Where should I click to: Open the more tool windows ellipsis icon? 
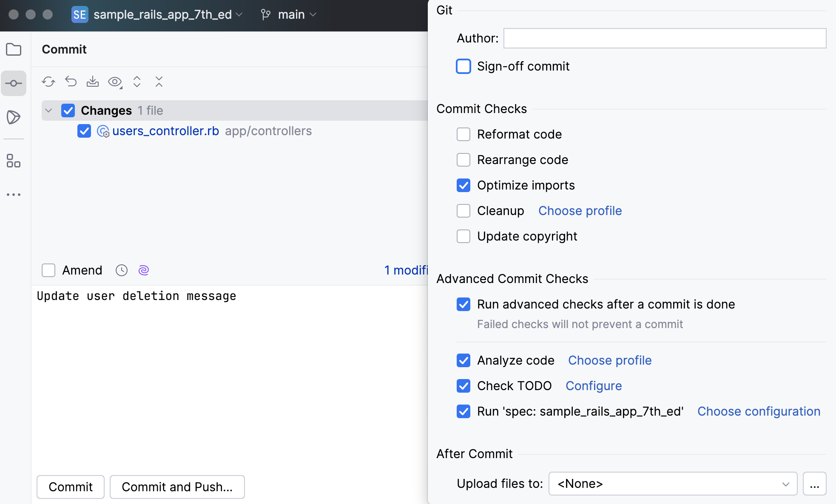[14, 194]
